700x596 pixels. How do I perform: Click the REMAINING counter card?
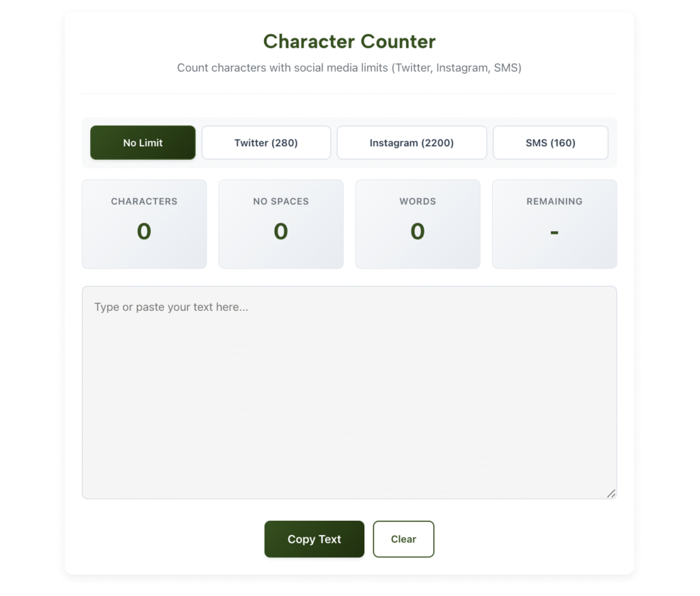[554, 223]
